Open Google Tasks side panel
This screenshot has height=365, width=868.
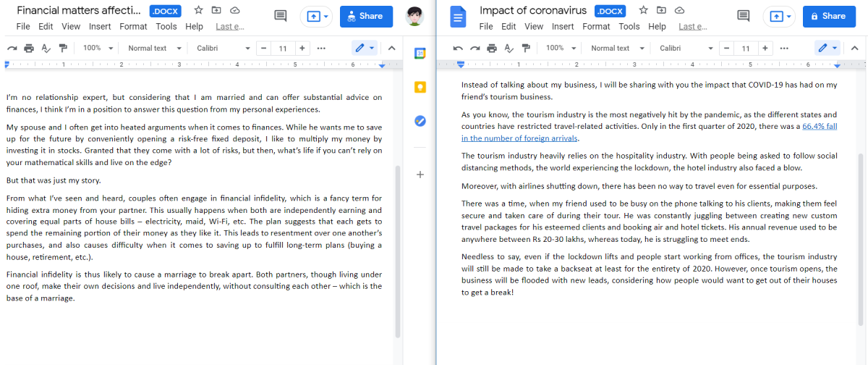[420, 120]
